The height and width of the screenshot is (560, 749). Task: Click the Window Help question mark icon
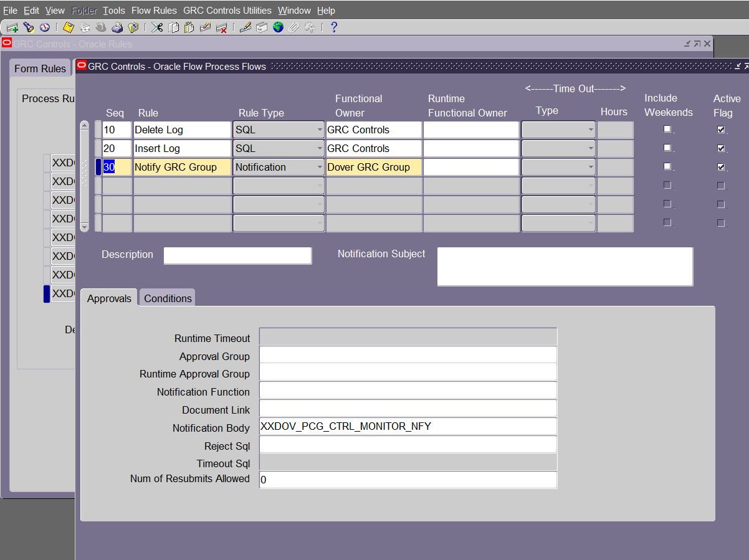point(334,27)
